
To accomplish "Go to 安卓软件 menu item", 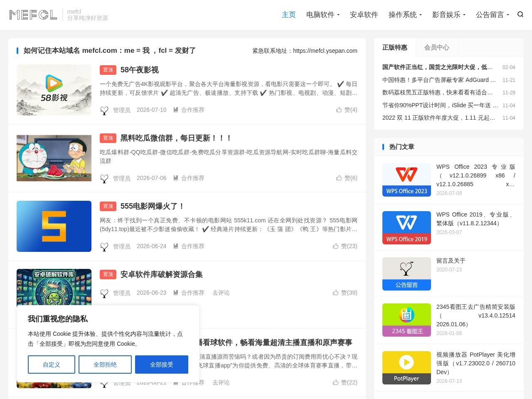I will pos(364,15).
